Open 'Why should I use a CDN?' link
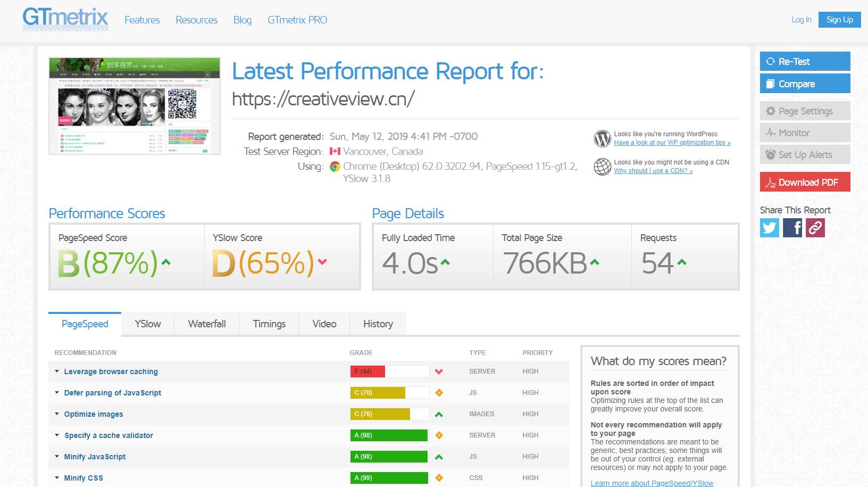Image resolution: width=868 pixels, height=487 pixels. click(653, 171)
